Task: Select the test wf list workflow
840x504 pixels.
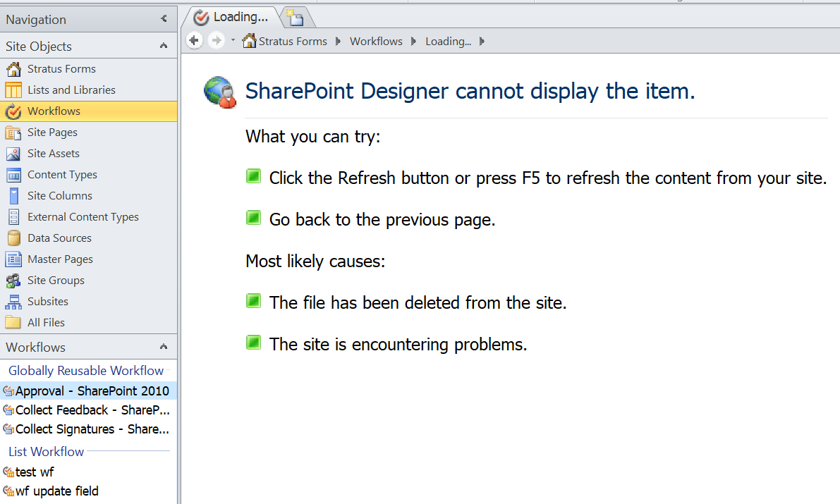Action: pos(88,472)
